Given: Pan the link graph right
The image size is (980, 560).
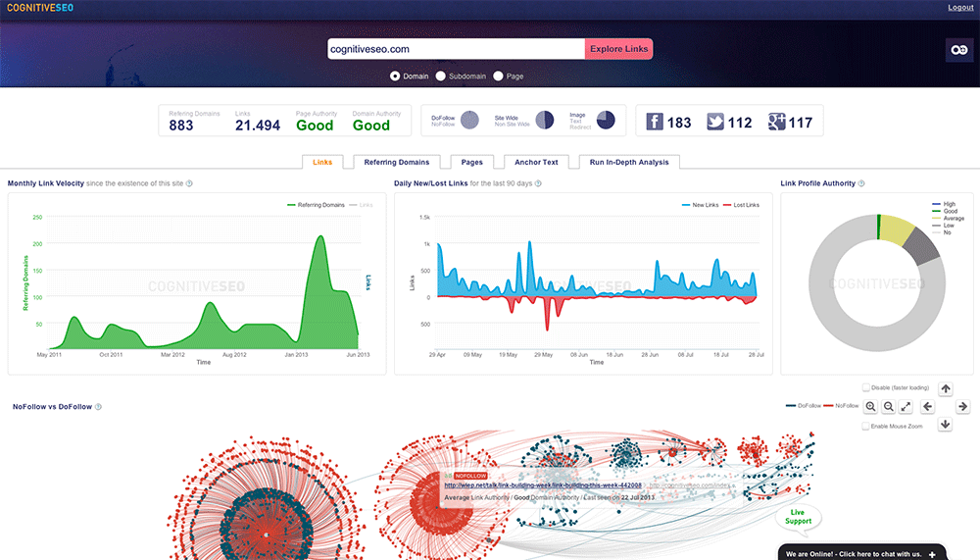Looking at the screenshot, I should click(963, 407).
